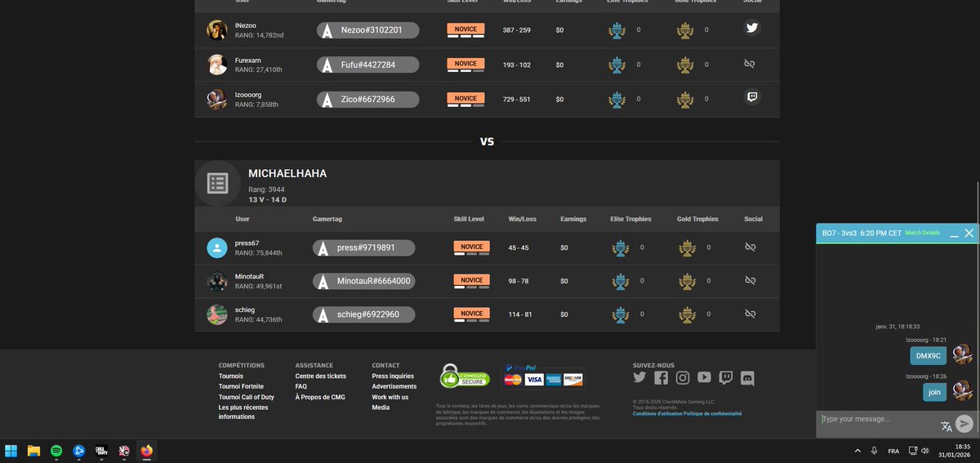Open À Propos de CMG link
Image resolution: width=980 pixels, height=463 pixels.
coord(320,397)
